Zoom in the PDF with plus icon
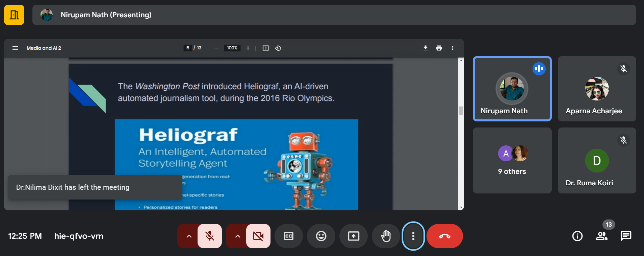 [248, 48]
